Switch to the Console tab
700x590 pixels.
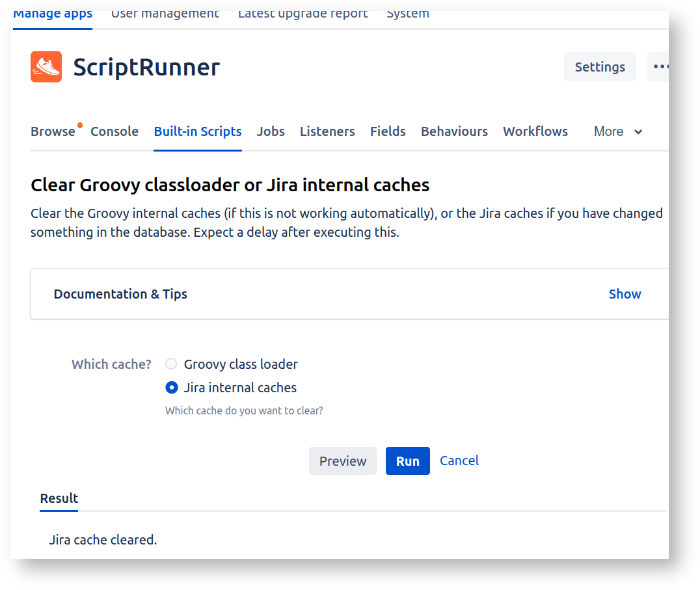[114, 131]
